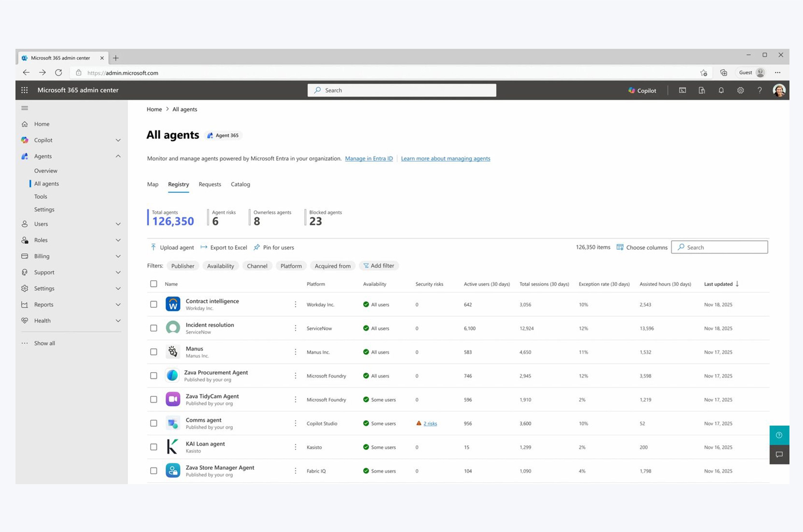Open a new browser tab
This screenshot has height=532, width=803.
click(116, 58)
